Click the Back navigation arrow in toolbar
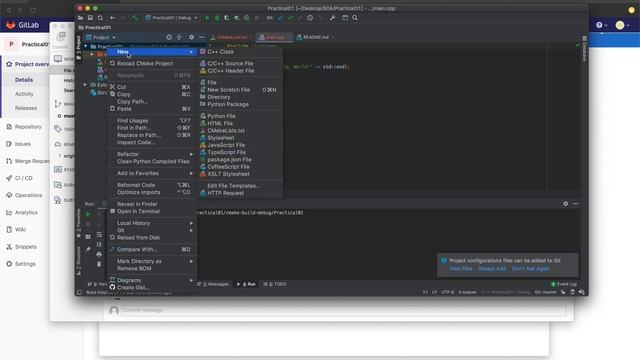The height and width of the screenshot is (360, 640). click(x=112, y=18)
